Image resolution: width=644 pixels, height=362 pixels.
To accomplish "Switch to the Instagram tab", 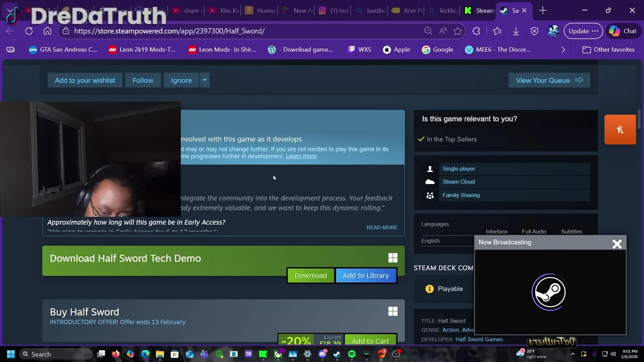I will pos(335,11).
